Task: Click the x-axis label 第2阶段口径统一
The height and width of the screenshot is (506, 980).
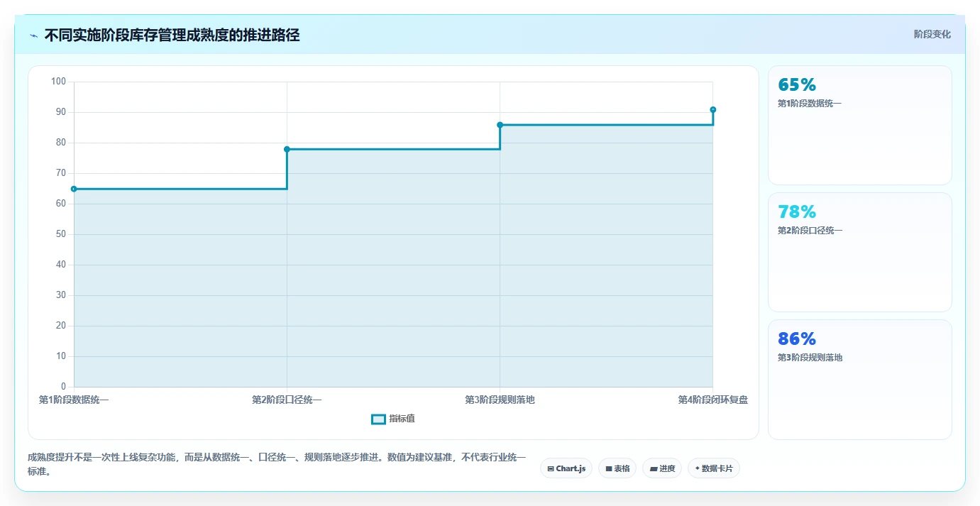Action: (287, 400)
